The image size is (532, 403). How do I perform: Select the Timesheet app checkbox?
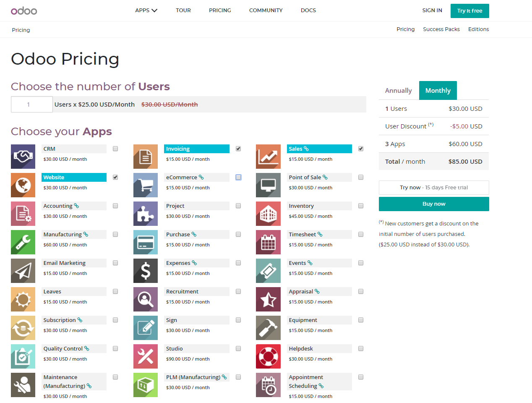pyautogui.click(x=361, y=234)
